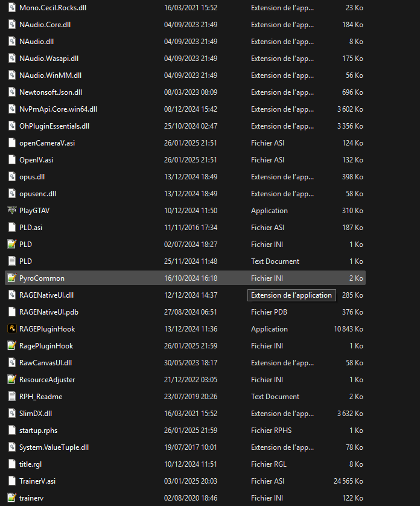Click the RAGENativeUI.pdb file icon
Image resolution: width=420 pixels, height=506 pixels.
(11, 312)
